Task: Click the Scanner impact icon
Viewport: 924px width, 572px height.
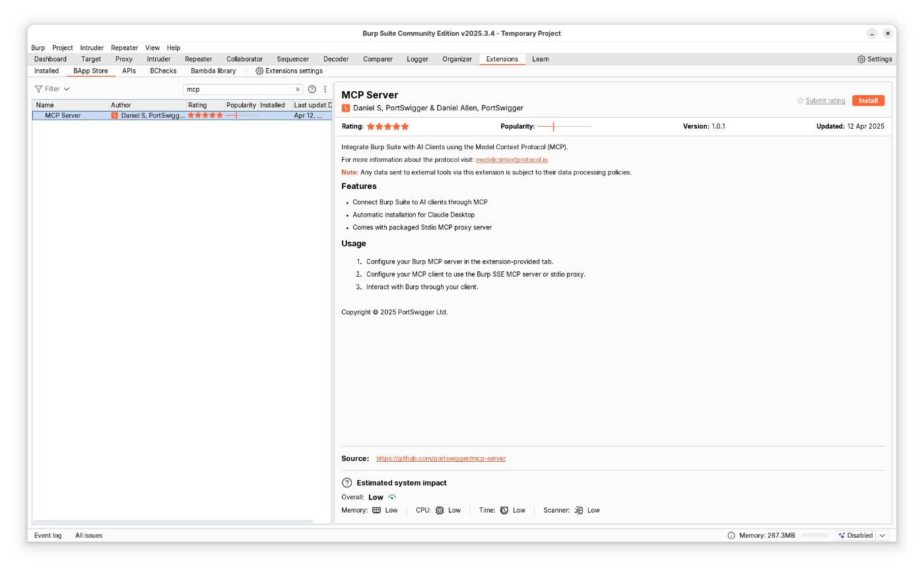Action: (x=579, y=511)
